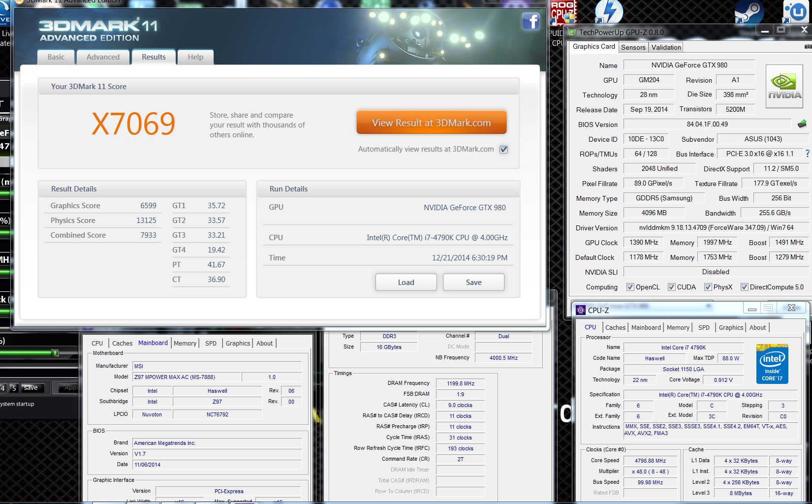
Task: Open the Validation tab in GPU-Z
Action: [x=666, y=47]
